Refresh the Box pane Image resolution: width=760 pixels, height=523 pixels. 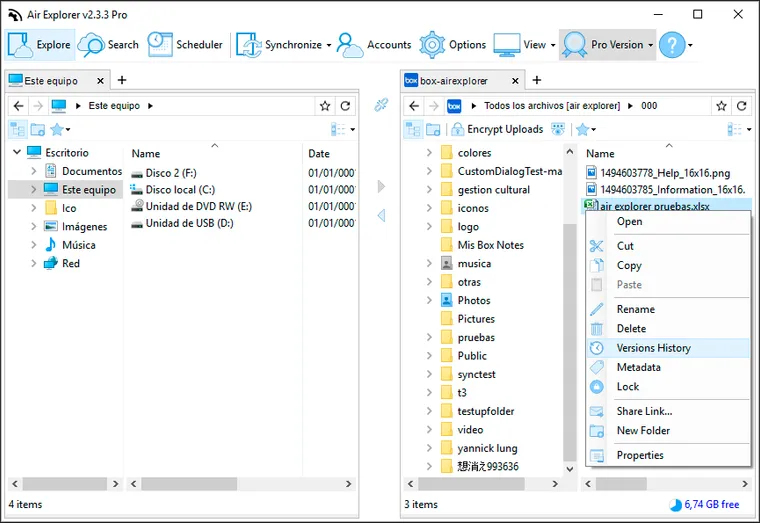[x=742, y=106]
